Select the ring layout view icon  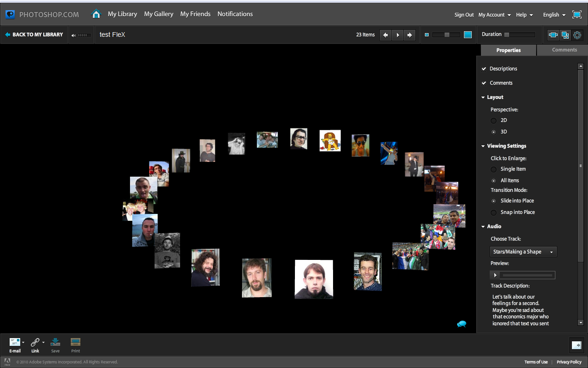point(577,35)
